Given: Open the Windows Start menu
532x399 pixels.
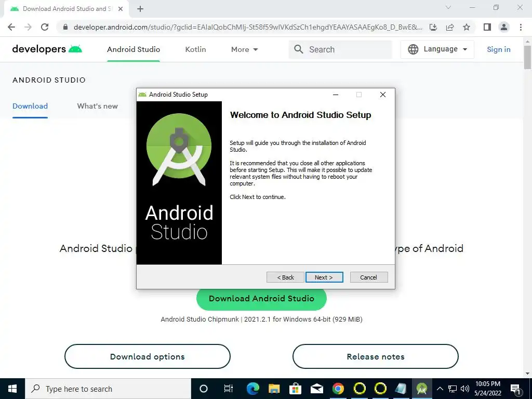Looking at the screenshot, I should [x=12, y=389].
